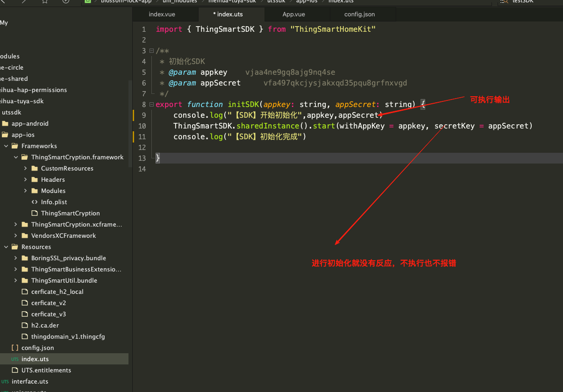
Task: Place cursor on "ThingSmartHomeKit" import string
Action: (x=333, y=29)
